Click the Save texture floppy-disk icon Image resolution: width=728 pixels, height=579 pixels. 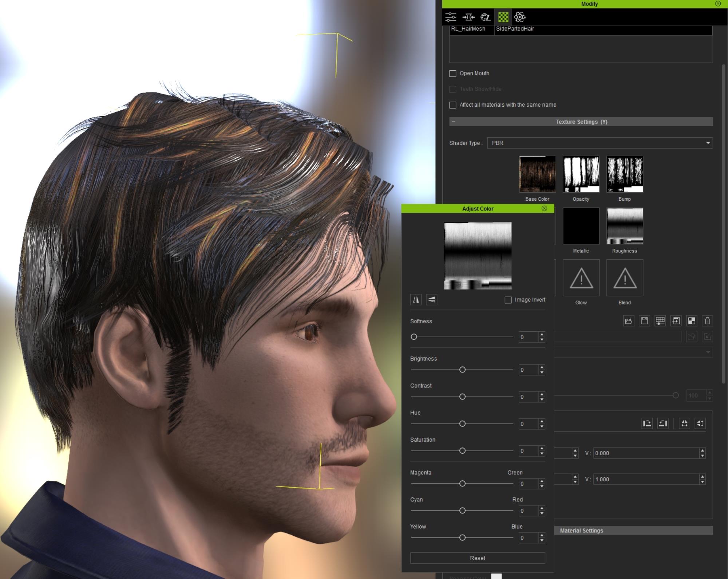(644, 321)
